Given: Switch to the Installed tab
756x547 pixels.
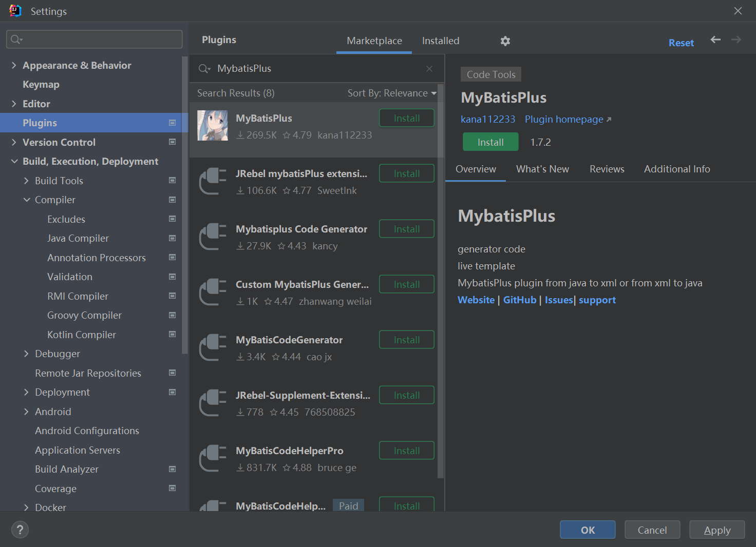Looking at the screenshot, I should 441,41.
